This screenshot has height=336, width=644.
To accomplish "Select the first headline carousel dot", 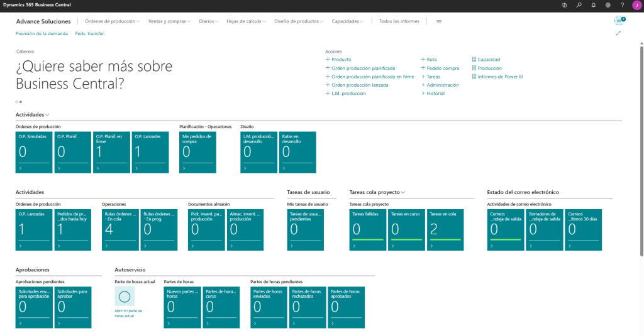I will point(17,101).
